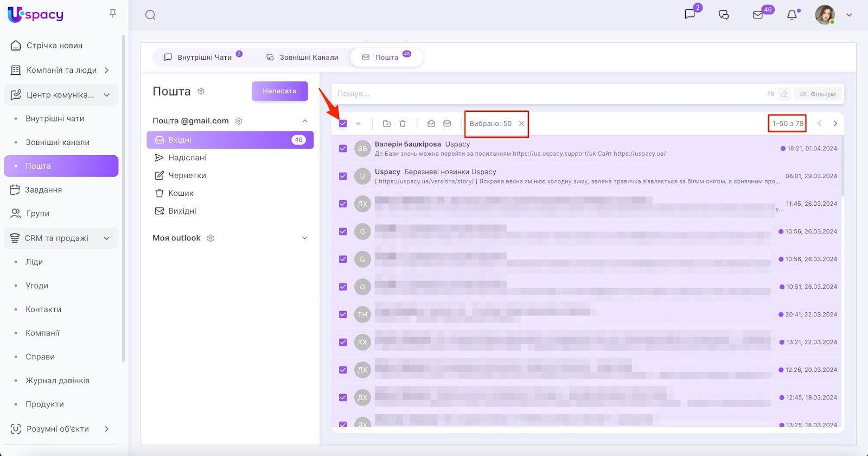Pin the sidebar with pin icon
Screen dimensions: 868x456
click(x=113, y=13)
